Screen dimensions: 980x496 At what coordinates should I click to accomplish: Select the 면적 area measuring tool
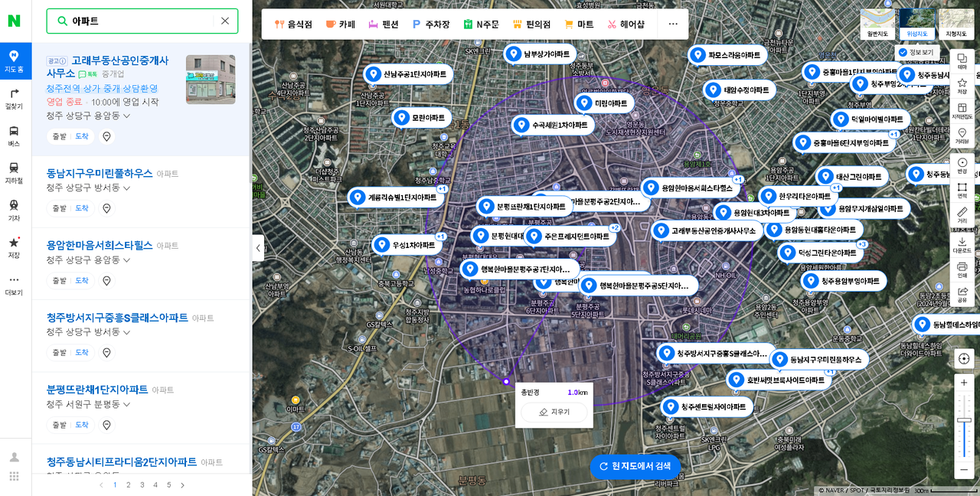coord(962,191)
